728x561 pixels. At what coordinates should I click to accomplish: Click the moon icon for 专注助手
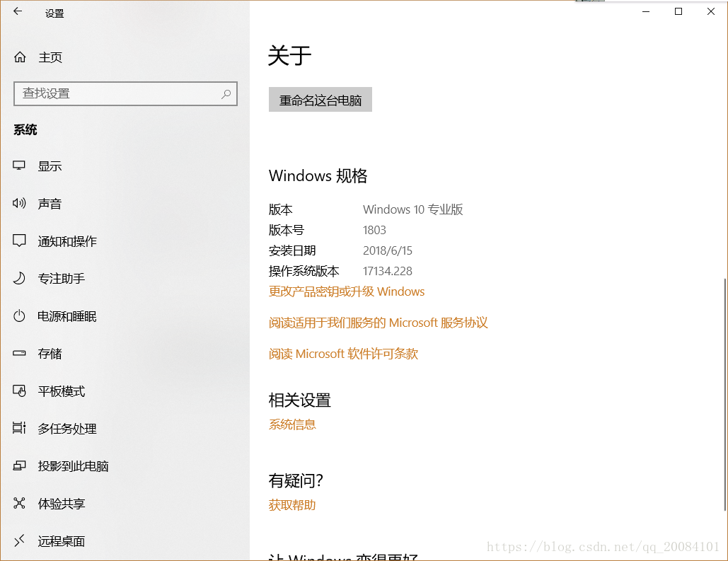pyautogui.click(x=19, y=278)
